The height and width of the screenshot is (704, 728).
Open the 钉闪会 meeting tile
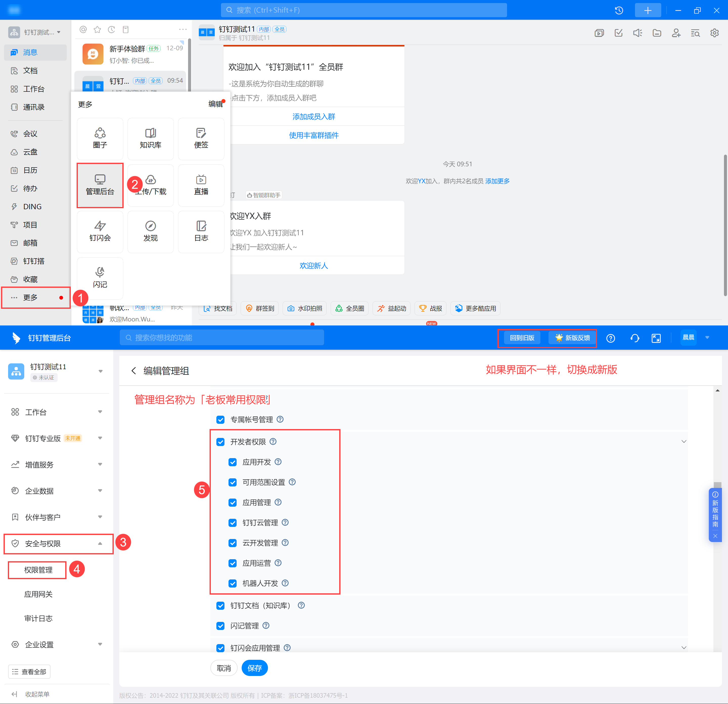(x=100, y=232)
